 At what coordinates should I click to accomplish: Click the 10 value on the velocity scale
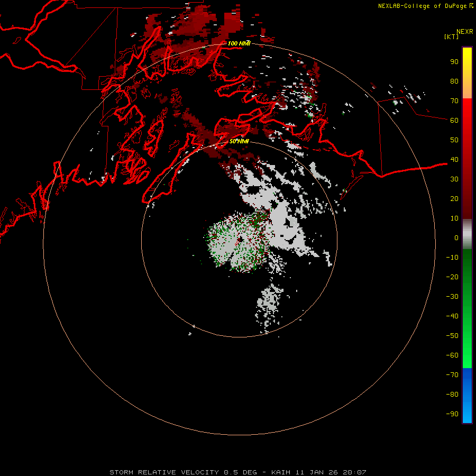[x=454, y=218]
